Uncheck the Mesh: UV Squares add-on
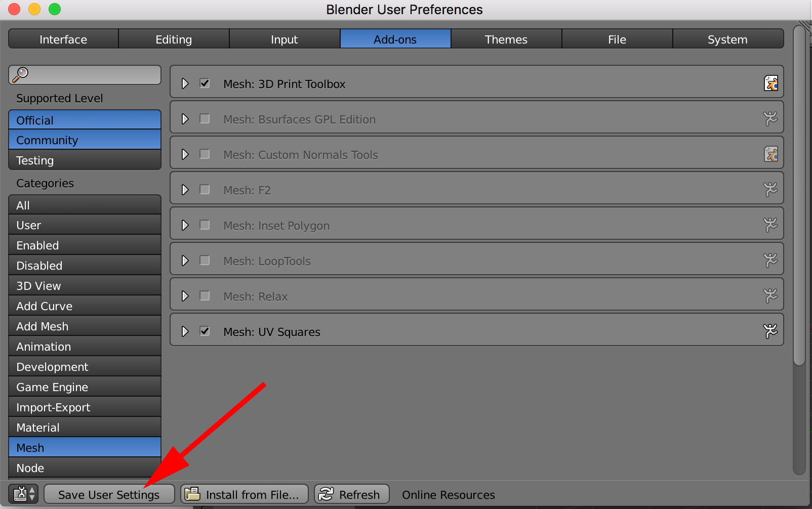 click(205, 331)
